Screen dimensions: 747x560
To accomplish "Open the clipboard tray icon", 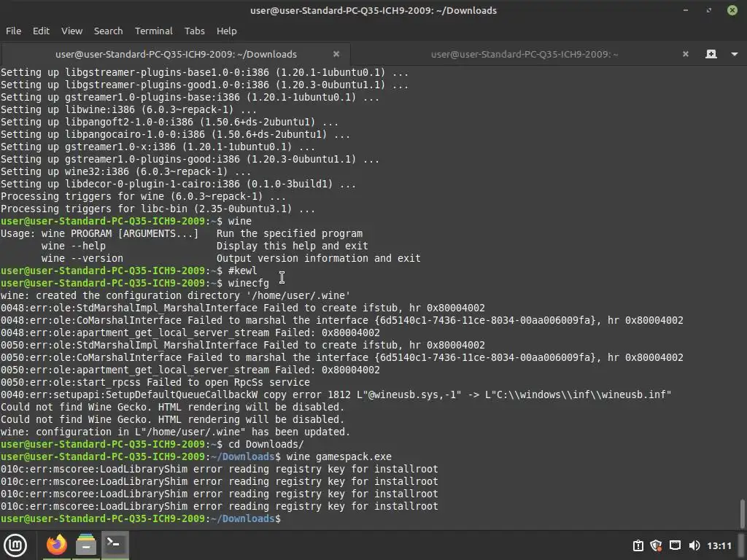I will [638, 545].
